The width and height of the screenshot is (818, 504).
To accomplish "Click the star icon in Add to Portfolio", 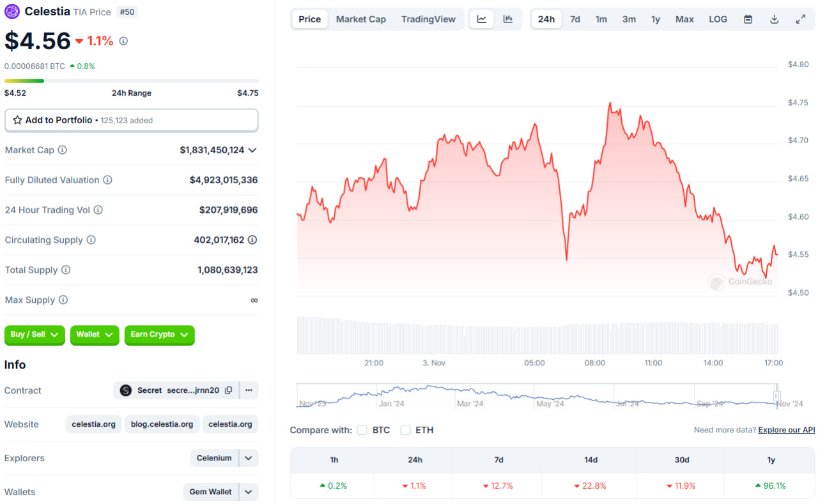I will pyautogui.click(x=18, y=120).
